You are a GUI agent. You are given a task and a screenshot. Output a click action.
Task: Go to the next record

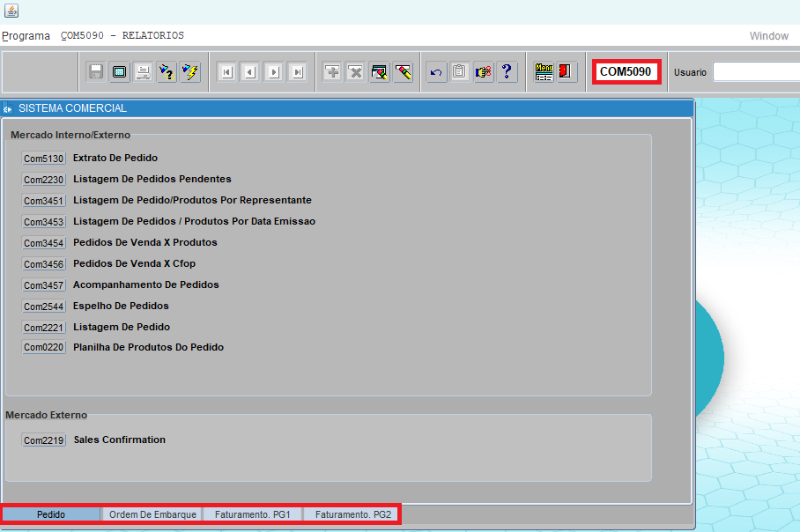point(274,72)
